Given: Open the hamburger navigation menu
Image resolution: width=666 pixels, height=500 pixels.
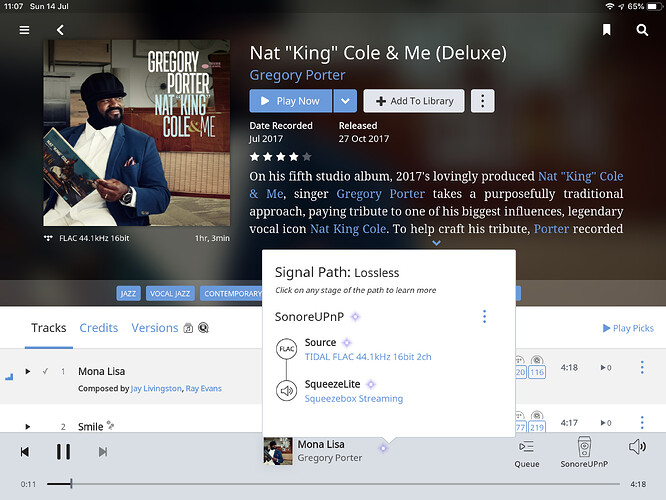Looking at the screenshot, I should pyautogui.click(x=24, y=31).
